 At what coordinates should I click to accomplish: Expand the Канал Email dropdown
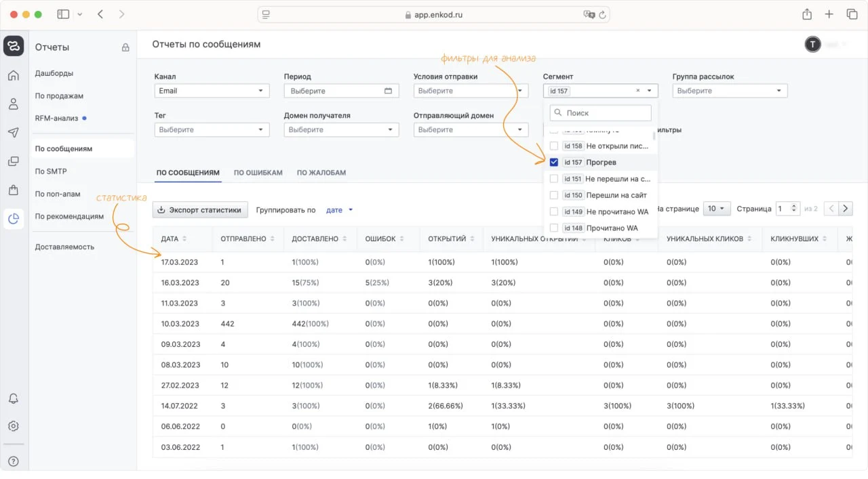pyautogui.click(x=212, y=91)
